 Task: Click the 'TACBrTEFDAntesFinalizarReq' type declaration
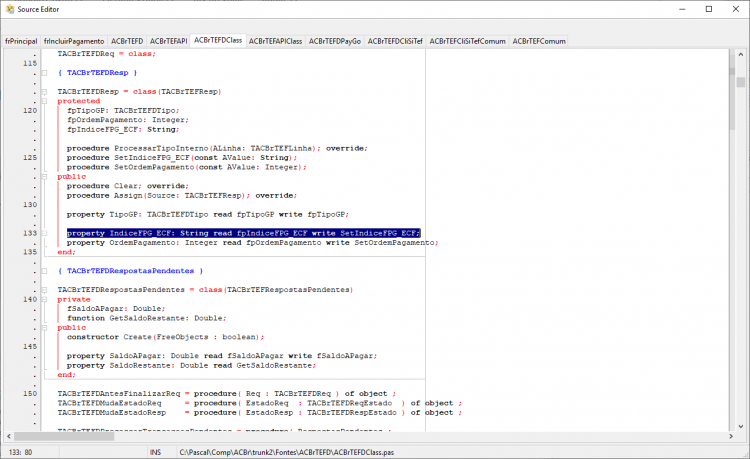click(x=227, y=394)
